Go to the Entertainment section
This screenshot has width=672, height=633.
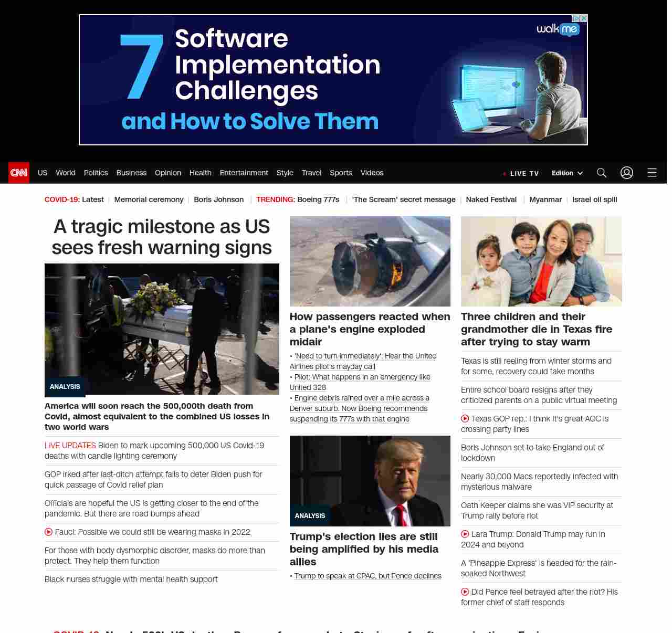(x=244, y=173)
